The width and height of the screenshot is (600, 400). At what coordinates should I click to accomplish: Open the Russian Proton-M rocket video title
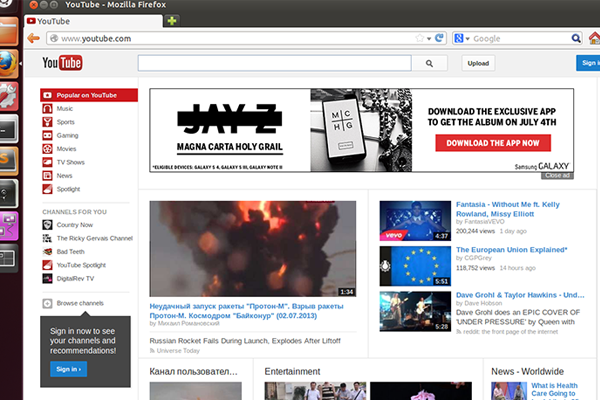point(246,311)
